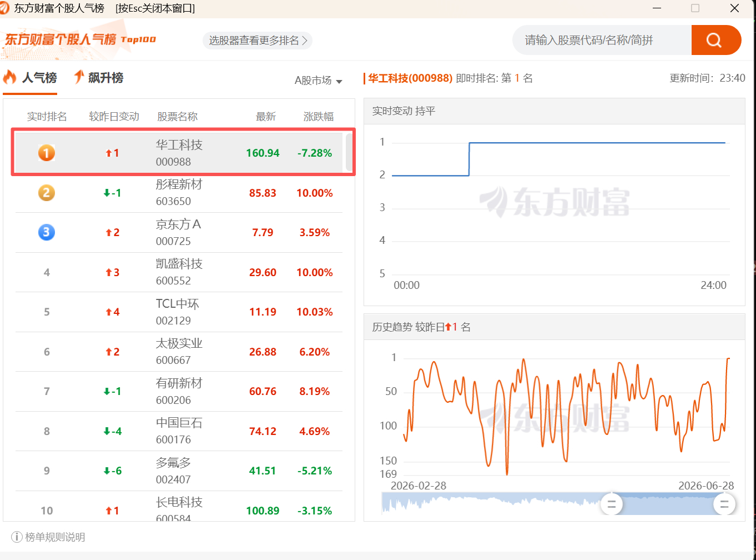The image size is (756, 560).
Task: Select the 太极实业 600667 row
Action: (179, 352)
